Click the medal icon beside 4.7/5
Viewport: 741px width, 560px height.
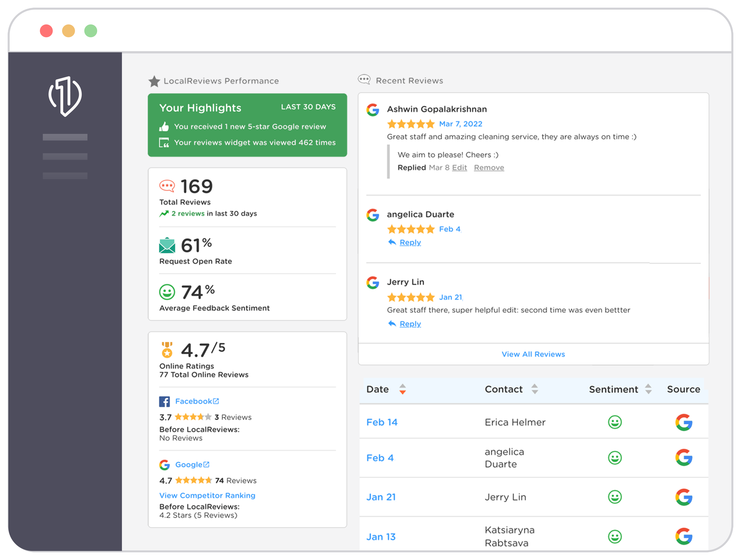167,350
